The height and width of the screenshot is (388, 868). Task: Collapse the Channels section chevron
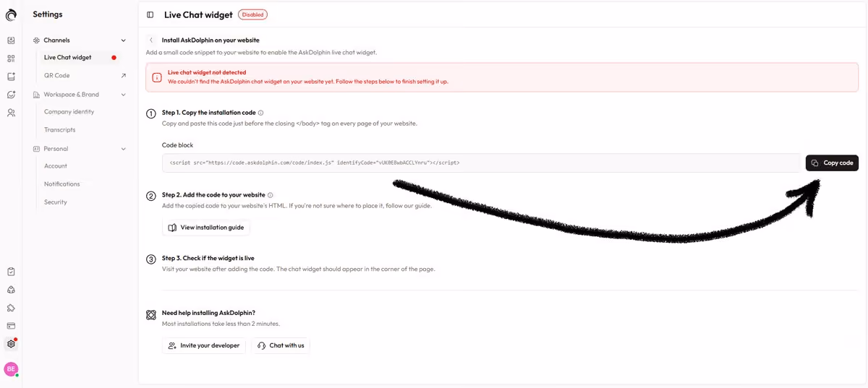pos(124,40)
